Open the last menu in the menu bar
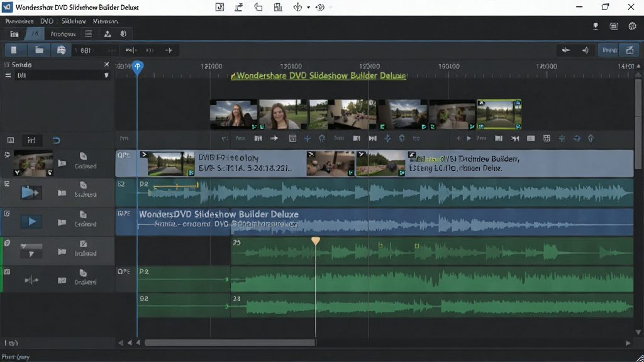644x362 pixels. coord(106,21)
